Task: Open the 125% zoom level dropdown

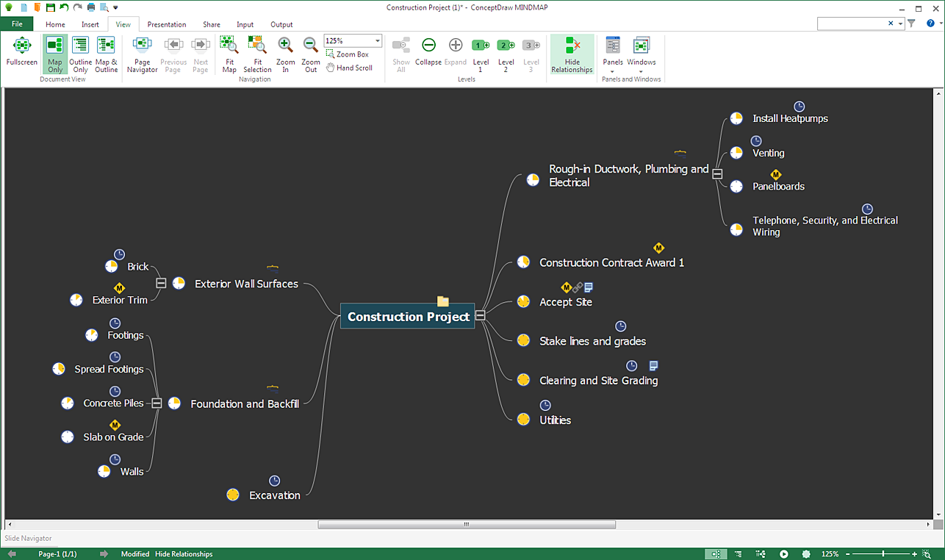Action: 378,41
